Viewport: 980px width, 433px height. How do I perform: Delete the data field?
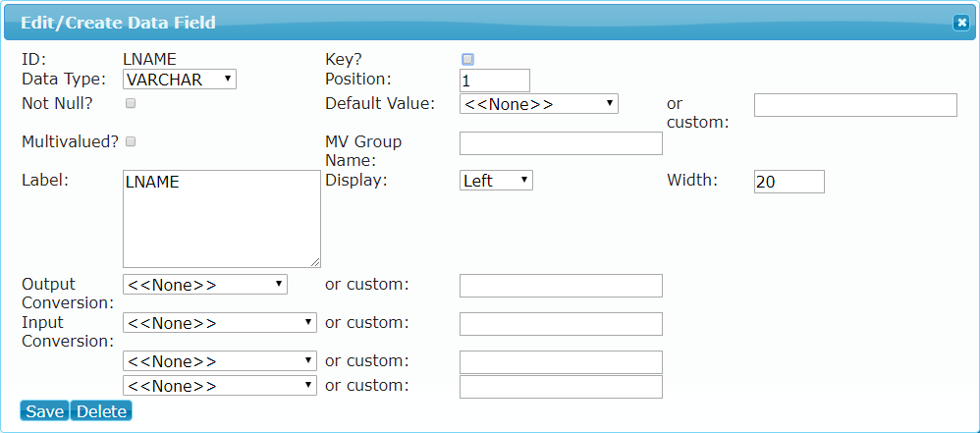[x=101, y=411]
